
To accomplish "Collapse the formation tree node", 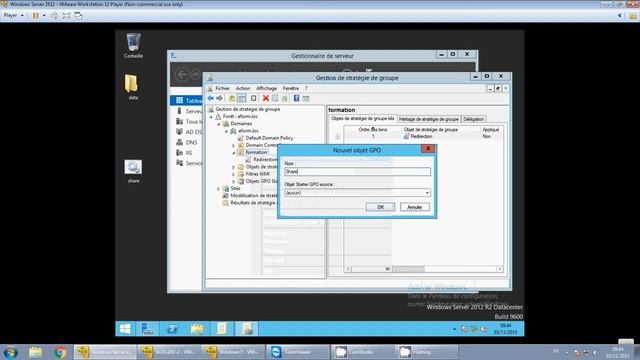I will tap(233, 152).
